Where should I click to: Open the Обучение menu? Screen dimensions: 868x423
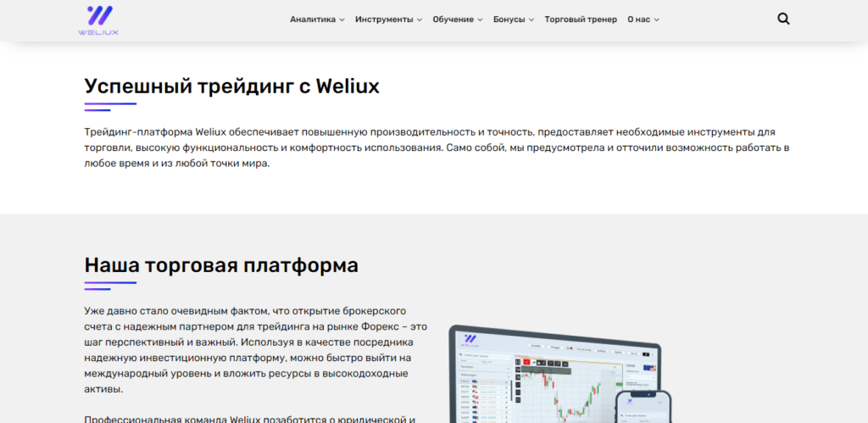pos(458,19)
